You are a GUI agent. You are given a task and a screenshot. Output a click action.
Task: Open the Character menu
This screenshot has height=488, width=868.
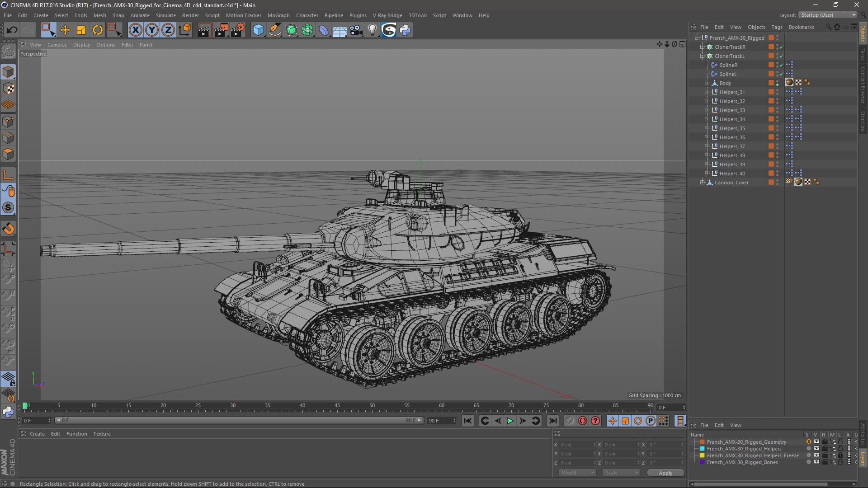(x=307, y=15)
